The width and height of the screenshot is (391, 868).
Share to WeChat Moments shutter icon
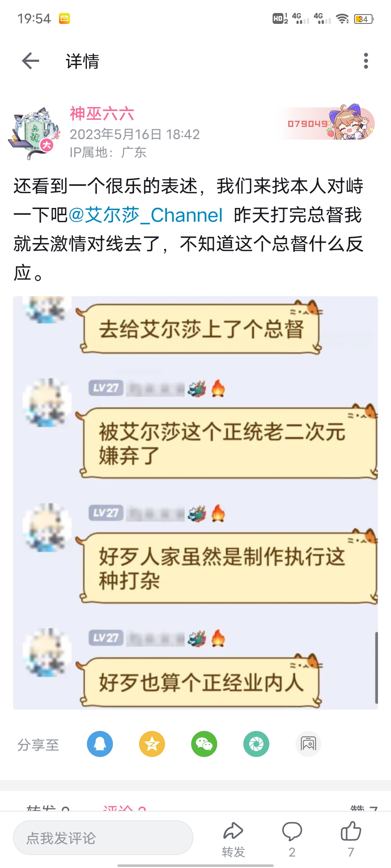[x=256, y=744]
